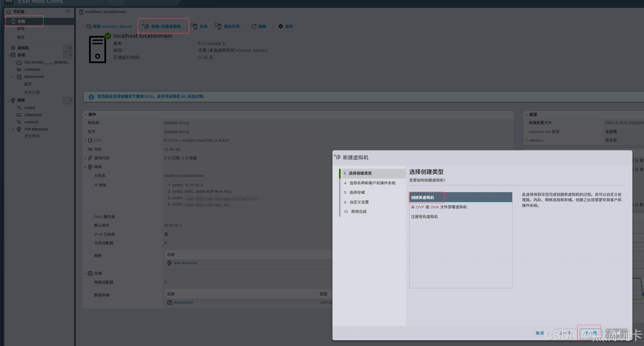Select deploy from OVF or OVA option
Image resolution: width=644 pixels, height=346 pixels.
coord(439,207)
